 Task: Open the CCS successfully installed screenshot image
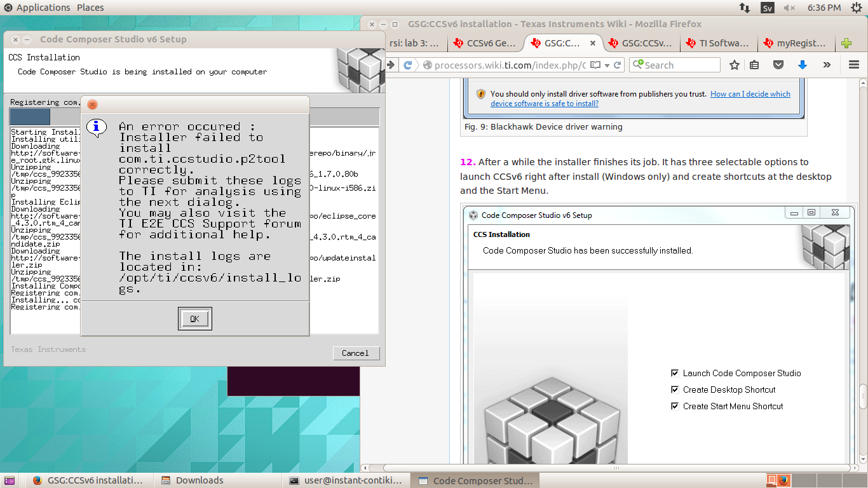(x=658, y=334)
